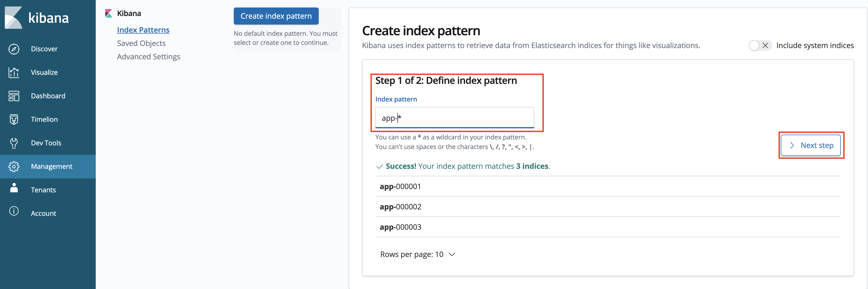The image size is (868, 289).
Task: Open the Index Patterns link
Action: pyautogui.click(x=143, y=30)
